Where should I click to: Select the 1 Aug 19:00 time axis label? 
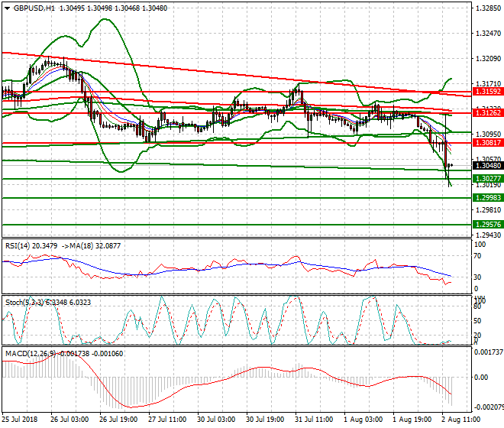[412, 420]
